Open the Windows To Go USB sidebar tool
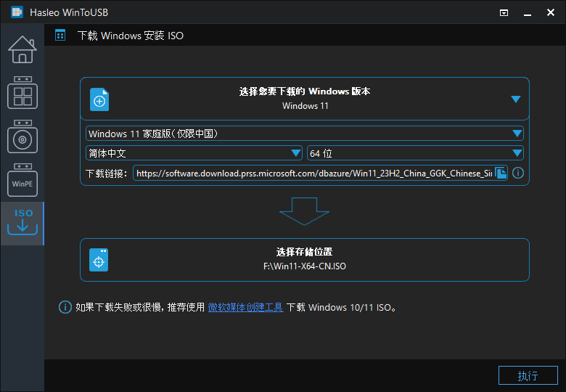Screen dimensions: 566x392 click(22, 92)
